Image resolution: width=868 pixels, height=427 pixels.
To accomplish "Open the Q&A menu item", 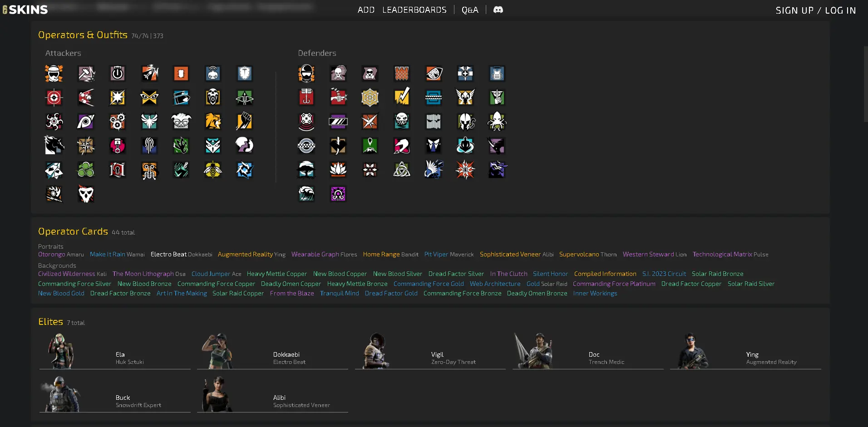I will (470, 10).
